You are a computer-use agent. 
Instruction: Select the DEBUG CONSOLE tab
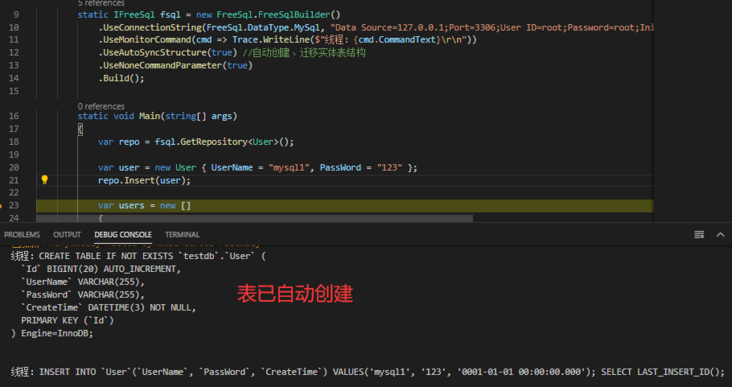click(x=123, y=234)
